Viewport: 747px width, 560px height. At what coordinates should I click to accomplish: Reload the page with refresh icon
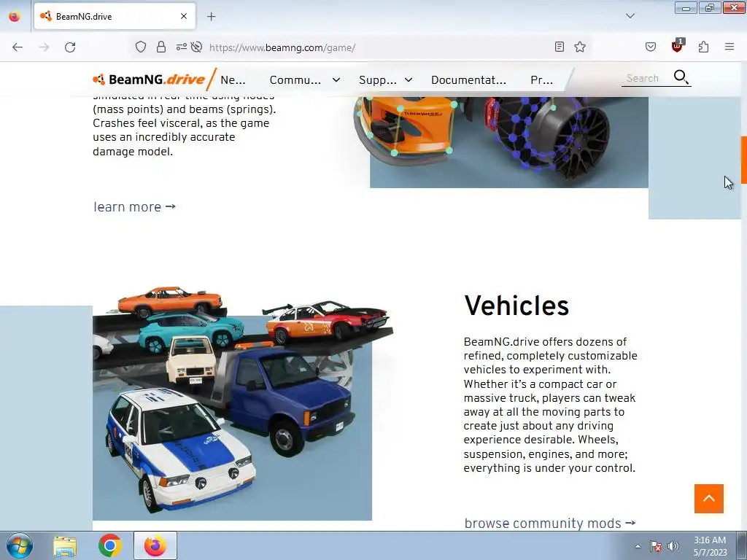pos(70,47)
